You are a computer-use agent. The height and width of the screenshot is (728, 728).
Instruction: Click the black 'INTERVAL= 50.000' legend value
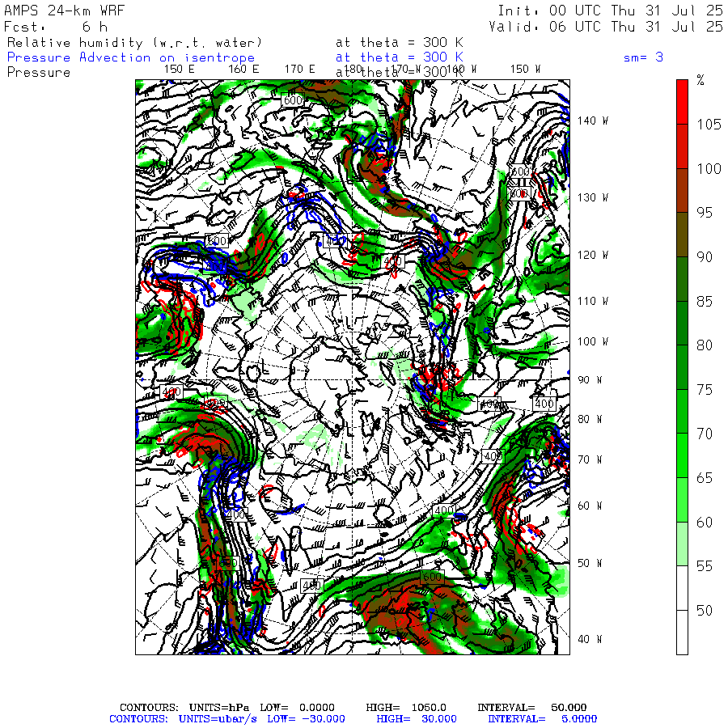pyautogui.click(x=532, y=708)
